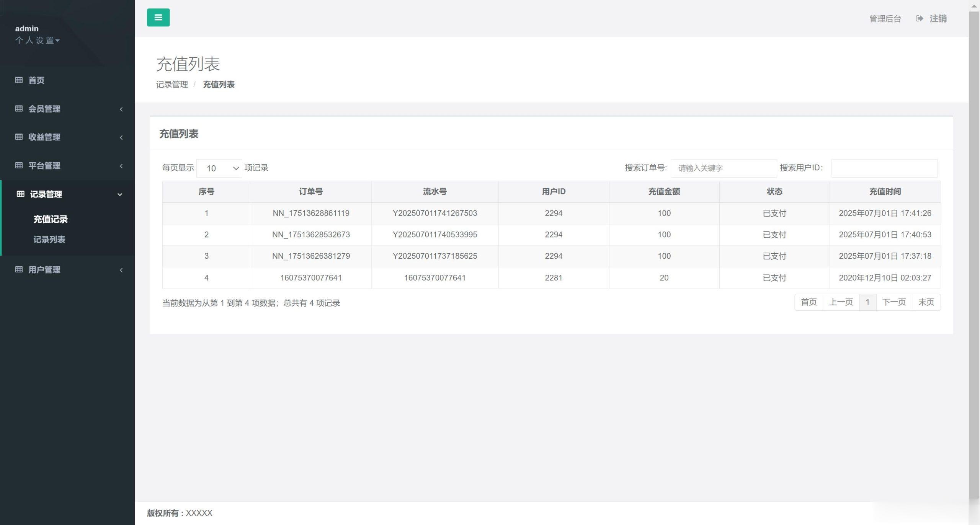The height and width of the screenshot is (525, 980).
Task: Open the per-page records dropdown showing 10
Action: 219,168
